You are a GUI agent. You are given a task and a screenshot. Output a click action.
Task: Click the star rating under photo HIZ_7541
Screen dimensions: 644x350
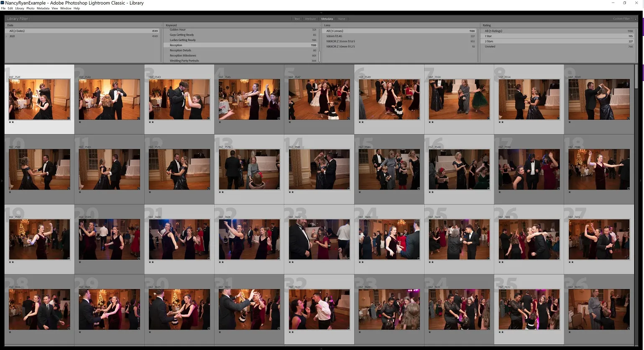(x=11, y=122)
